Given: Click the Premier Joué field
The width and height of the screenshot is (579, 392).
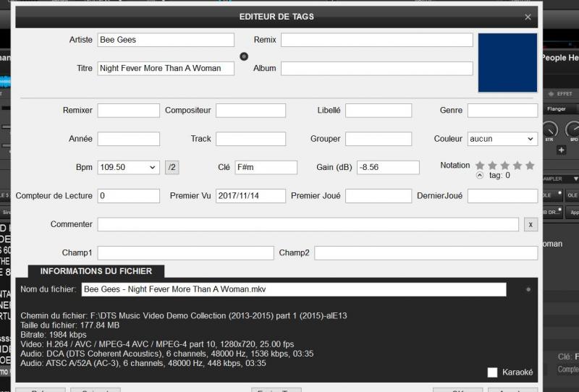Looking at the screenshot, I should [x=379, y=195].
